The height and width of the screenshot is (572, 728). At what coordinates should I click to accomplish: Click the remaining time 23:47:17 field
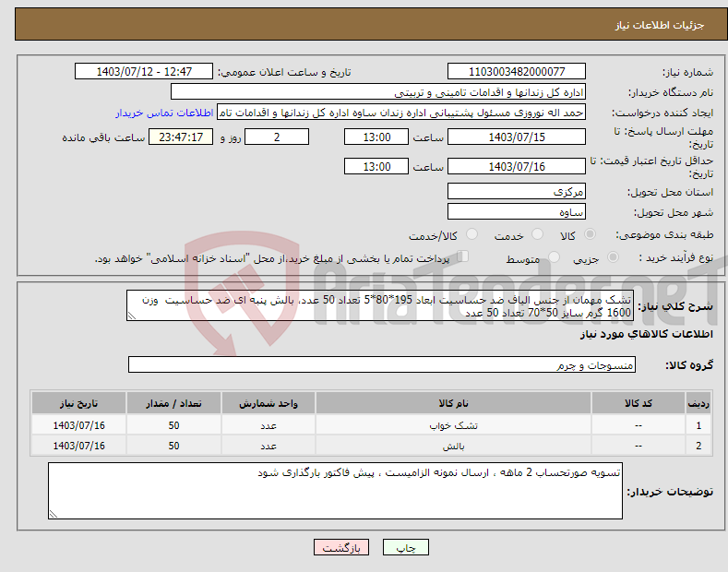[x=181, y=137]
